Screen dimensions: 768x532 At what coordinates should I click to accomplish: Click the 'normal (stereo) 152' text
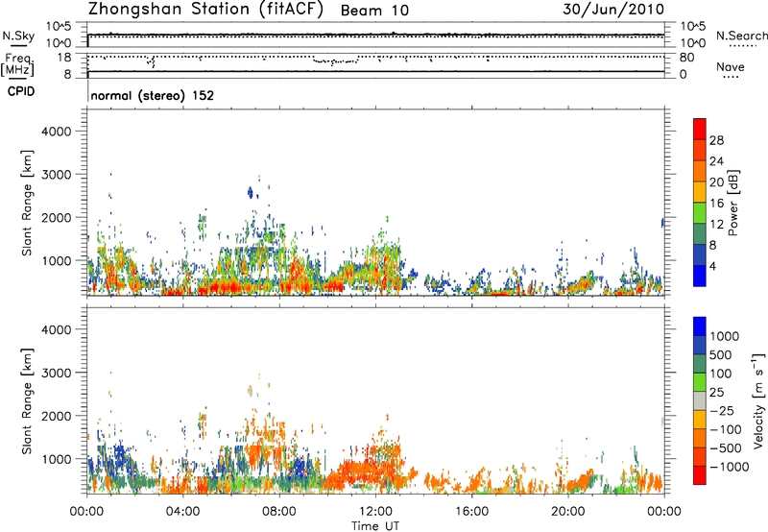(x=153, y=95)
